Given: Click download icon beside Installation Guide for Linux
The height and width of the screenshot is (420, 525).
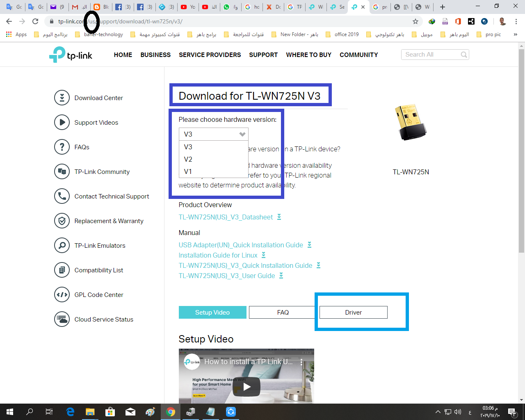Looking at the screenshot, I should pyautogui.click(x=264, y=255).
